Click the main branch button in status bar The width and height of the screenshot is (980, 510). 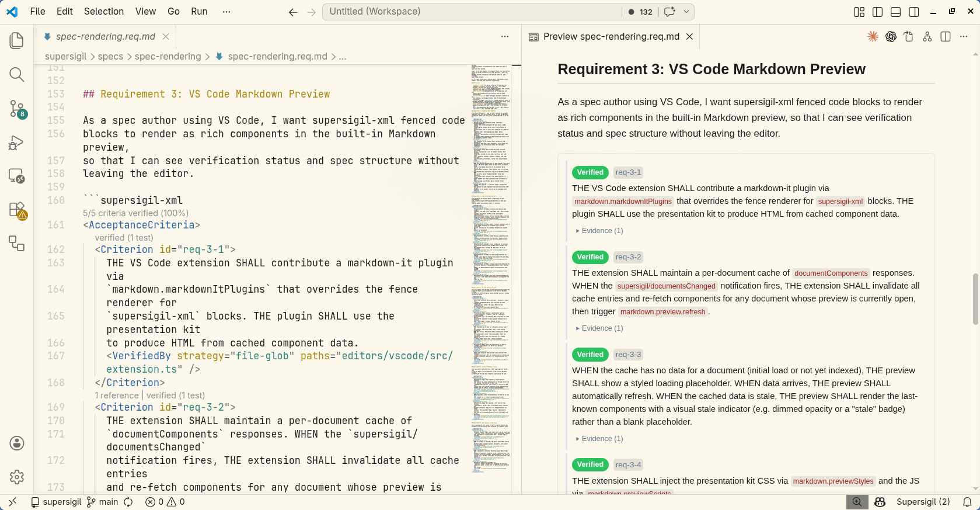point(102,502)
